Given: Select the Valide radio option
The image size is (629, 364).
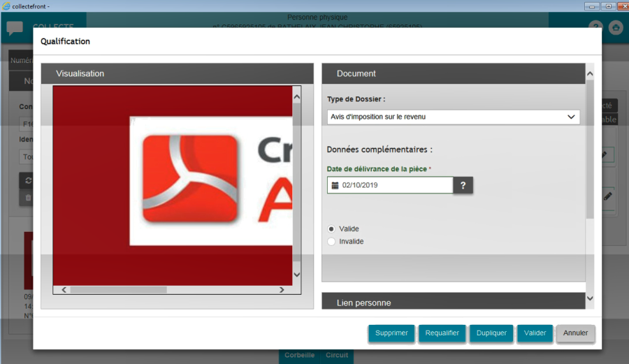Looking at the screenshot, I should 331,228.
